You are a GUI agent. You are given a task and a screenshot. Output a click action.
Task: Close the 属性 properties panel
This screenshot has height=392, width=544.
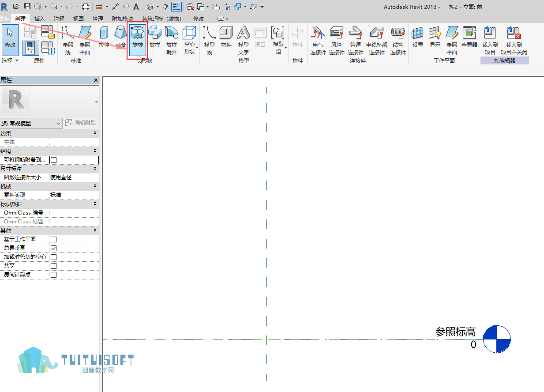pyautogui.click(x=96, y=80)
